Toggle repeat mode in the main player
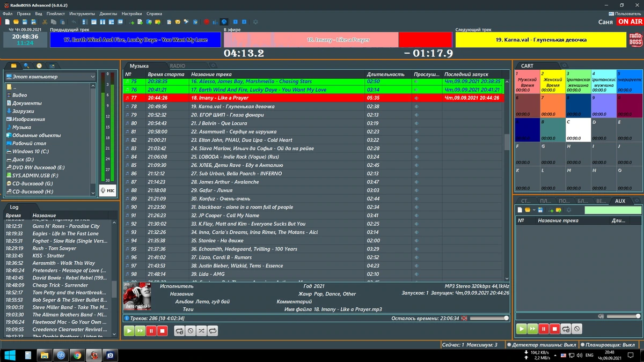 point(213,331)
